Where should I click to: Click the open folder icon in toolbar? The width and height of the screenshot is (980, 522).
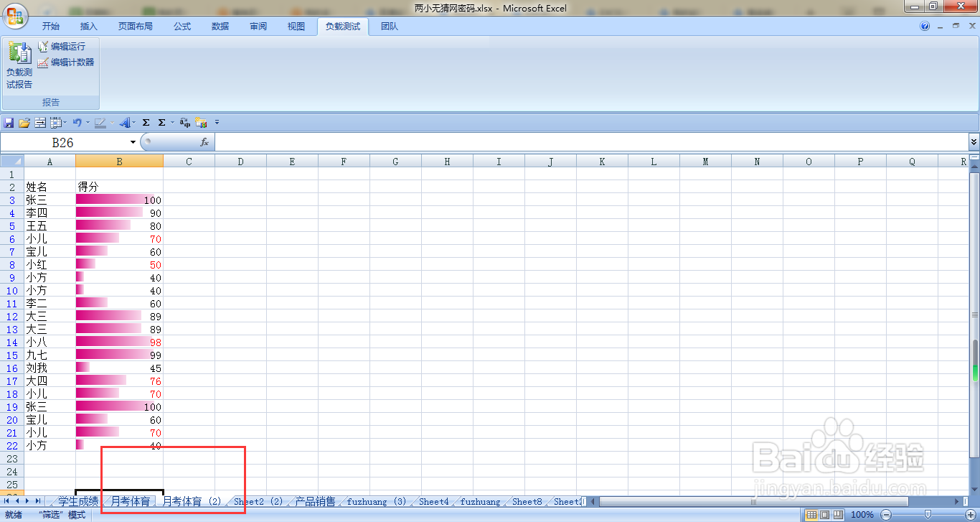click(x=24, y=123)
